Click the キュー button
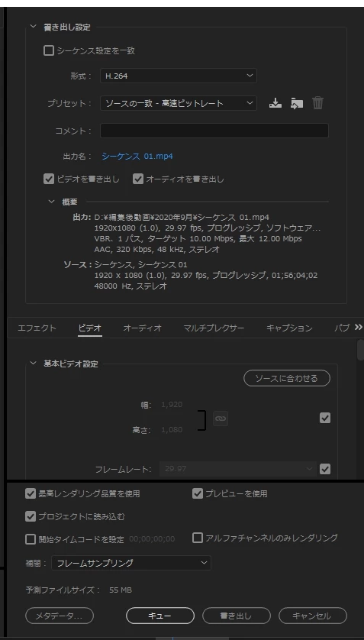The image size is (364, 640). pyautogui.click(x=160, y=616)
